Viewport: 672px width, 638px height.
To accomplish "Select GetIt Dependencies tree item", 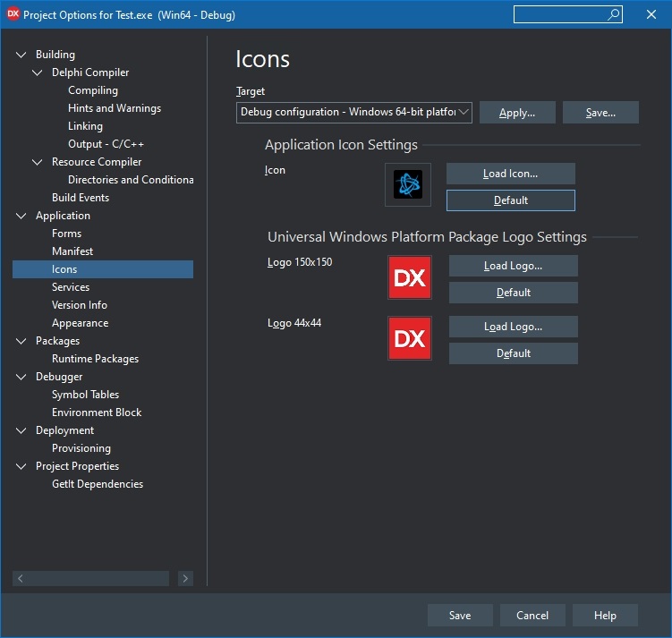I will tap(98, 484).
